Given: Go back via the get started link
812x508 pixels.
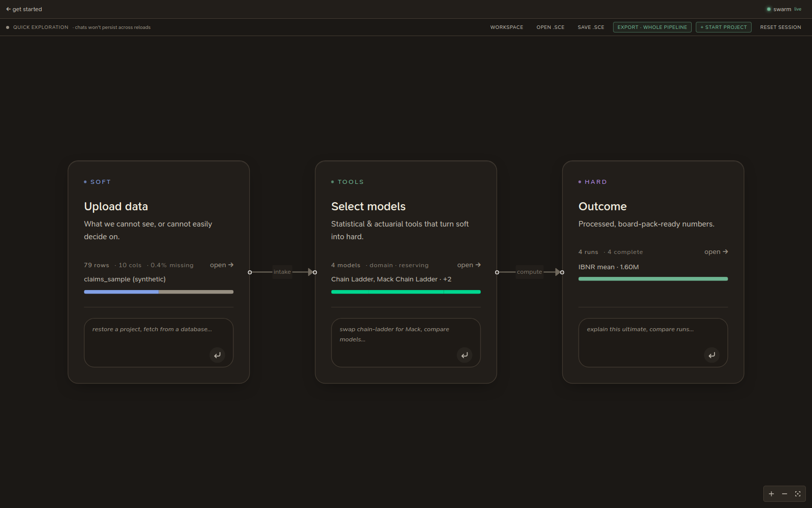Looking at the screenshot, I should tap(24, 9).
